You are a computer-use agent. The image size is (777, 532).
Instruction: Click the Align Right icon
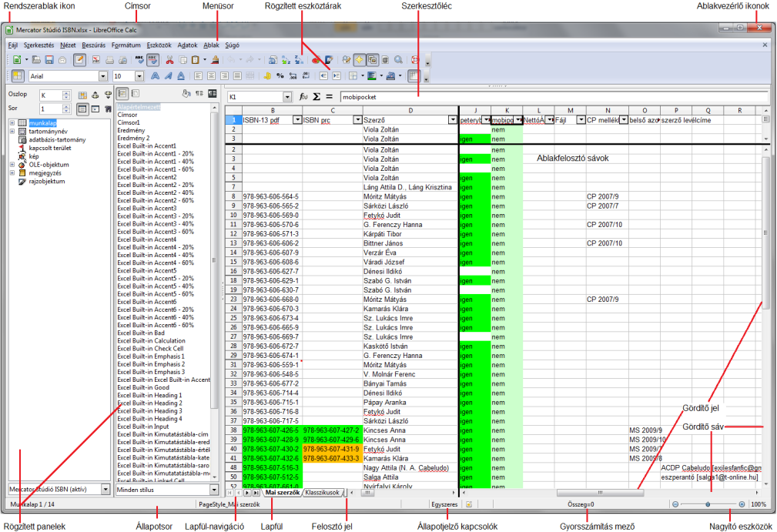tap(224, 75)
